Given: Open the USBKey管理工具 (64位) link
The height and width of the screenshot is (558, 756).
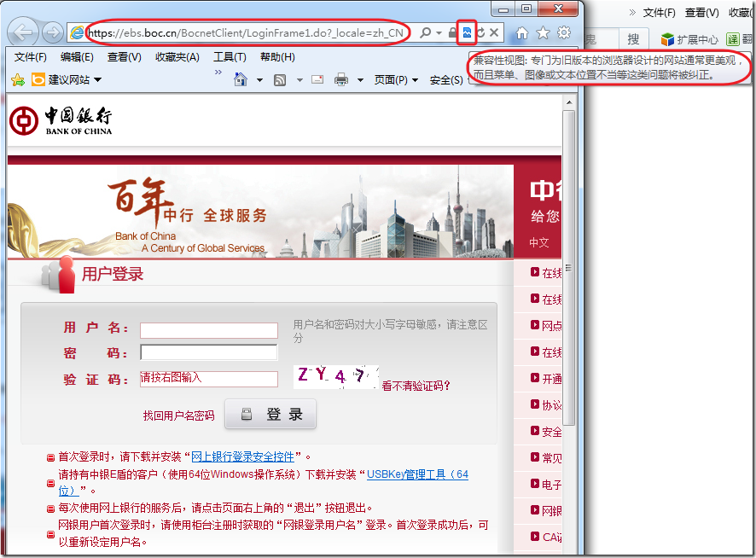Looking at the screenshot, I should (417, 474).
